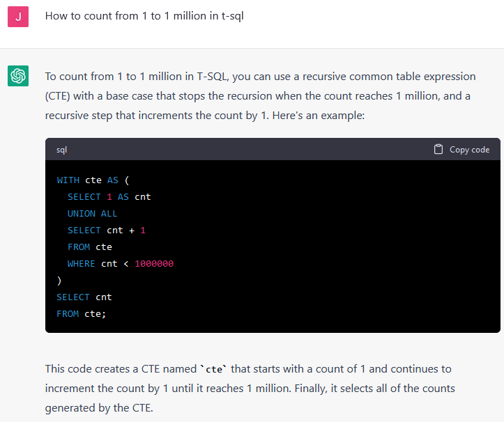Click the empty area of the code header bar
Image resolution: width=504 pixels, height=422 pixels.
pos(244,150)
